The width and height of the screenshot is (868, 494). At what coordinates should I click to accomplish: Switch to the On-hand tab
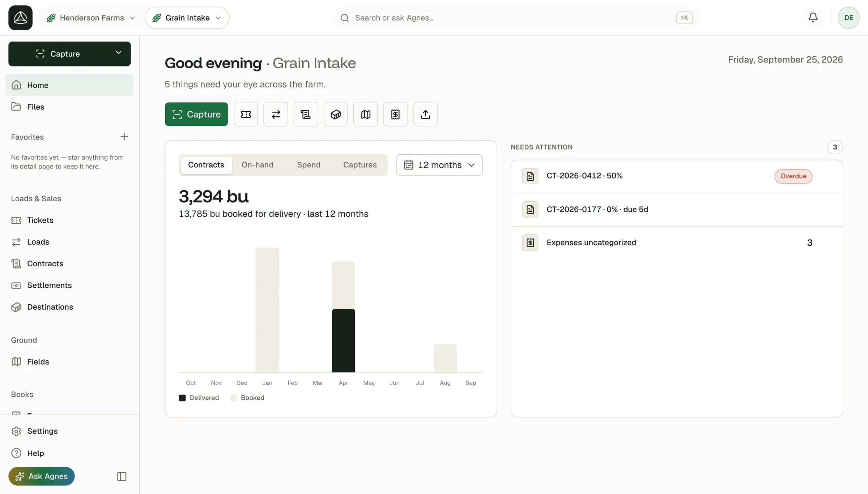pyautogui.click(x=258, y=165)
